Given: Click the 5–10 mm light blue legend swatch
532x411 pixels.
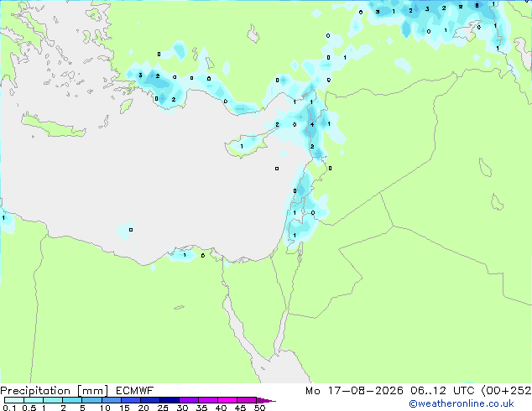Looking at the screenshot, I should [91, 400].
